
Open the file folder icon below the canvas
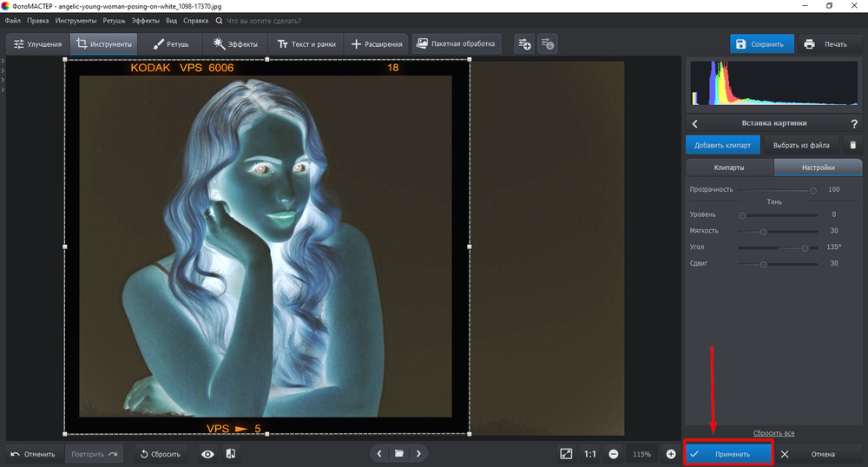(x=398, y=453)
